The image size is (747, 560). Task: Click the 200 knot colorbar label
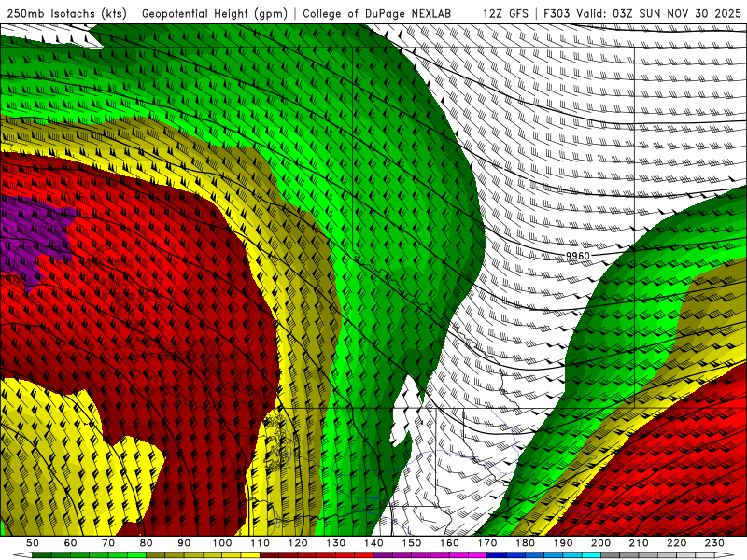point(600,543)
